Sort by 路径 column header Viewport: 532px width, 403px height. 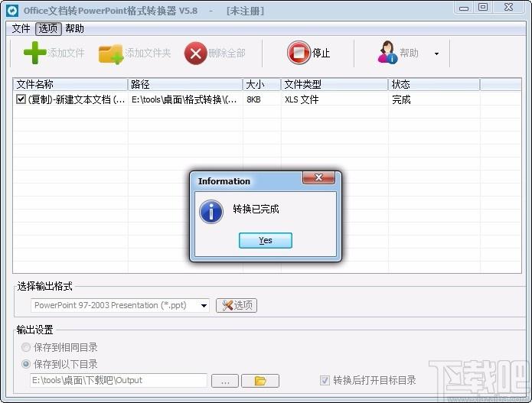(185, 84)
